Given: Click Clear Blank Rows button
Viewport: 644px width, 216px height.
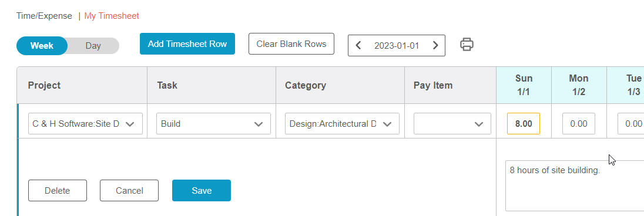Looking at the screenshot, I should [291, 44].
